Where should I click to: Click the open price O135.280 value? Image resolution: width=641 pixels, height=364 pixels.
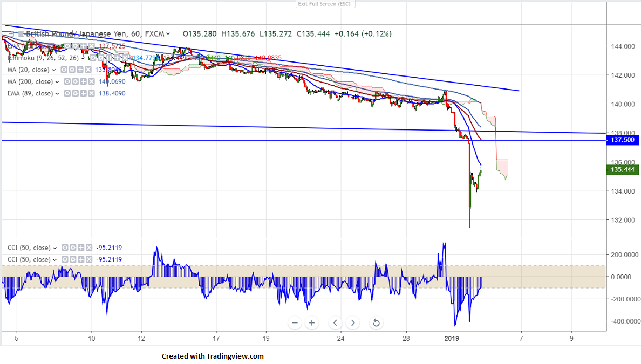[200, 34]
